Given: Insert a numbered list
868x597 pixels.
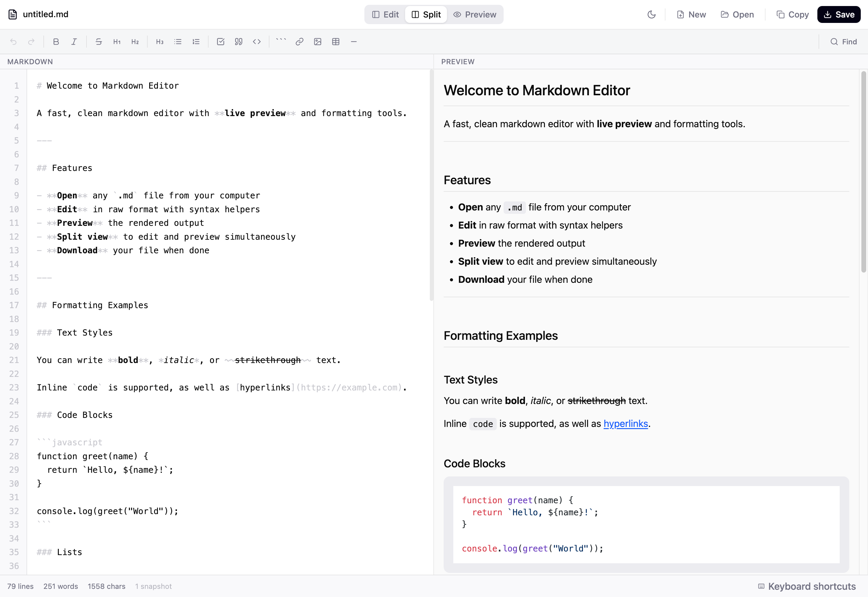Looking at the screenshot, I should [x=196, y=42].
